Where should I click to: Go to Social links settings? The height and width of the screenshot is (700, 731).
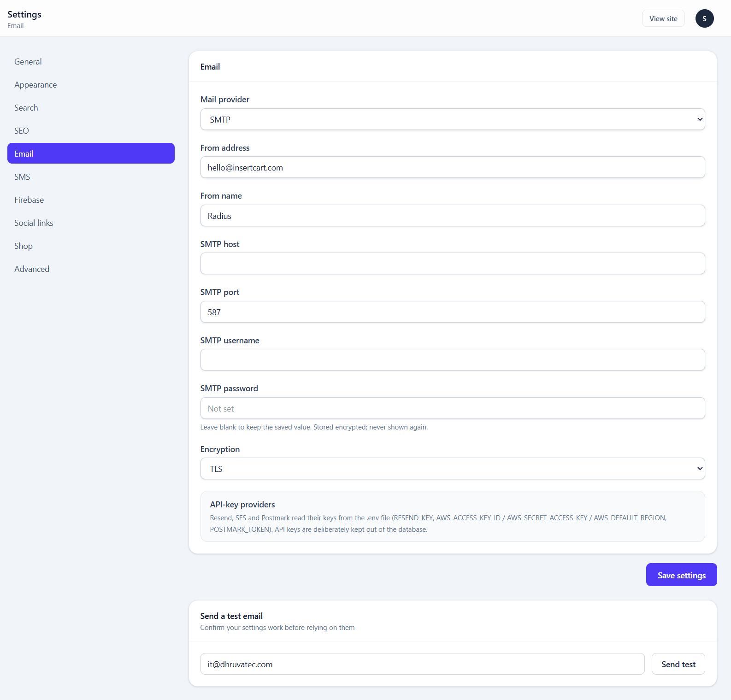point(91,223)
